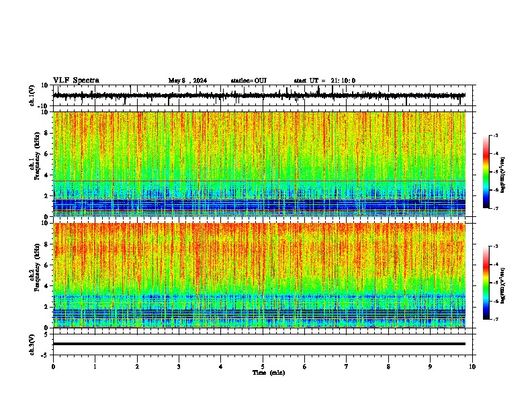
Task: Click the thick black ch.3 voltage trace
Action: pos(259,344)
